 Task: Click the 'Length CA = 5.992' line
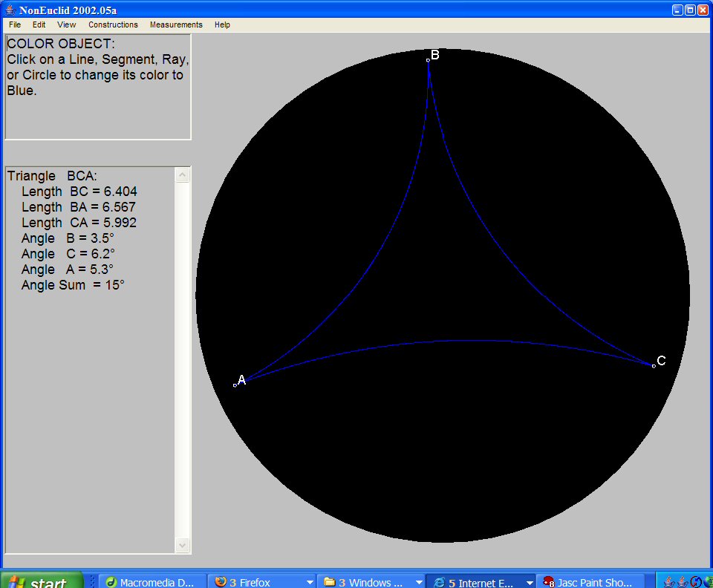[x=79, y=223]
